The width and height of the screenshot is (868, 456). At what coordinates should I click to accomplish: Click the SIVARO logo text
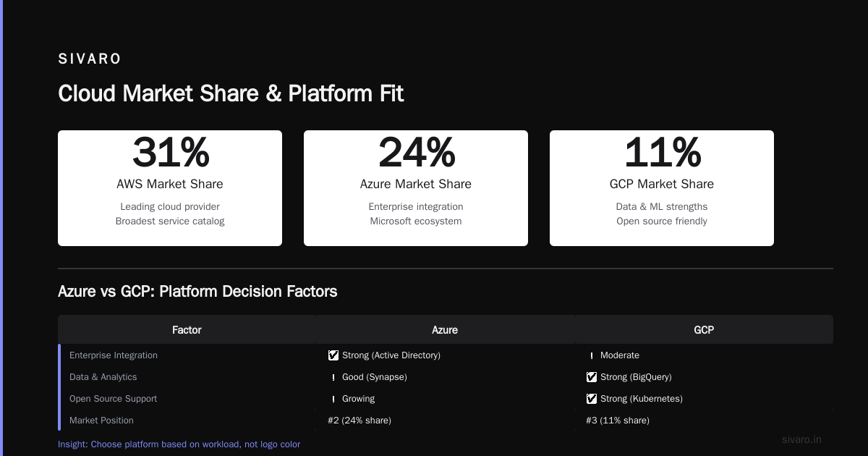point(90,59)
